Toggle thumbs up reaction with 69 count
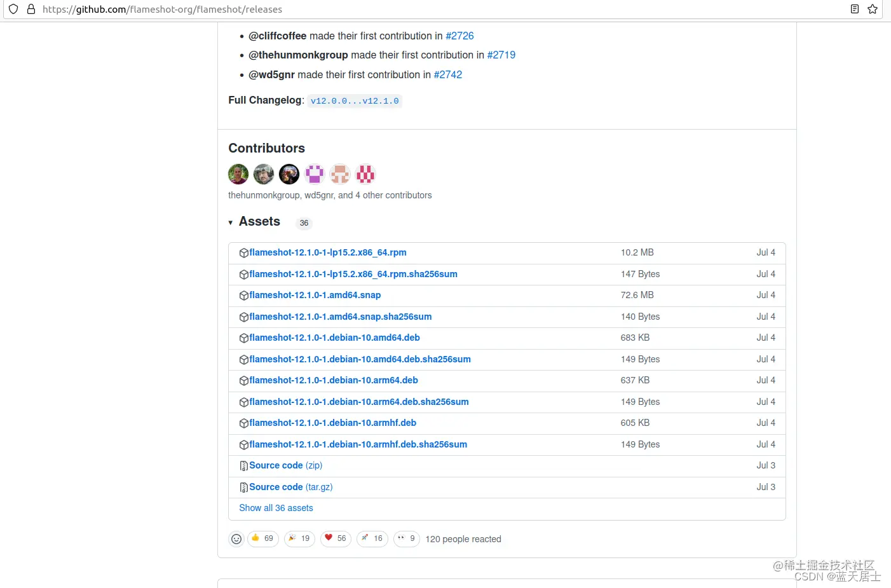891x588 pixels. click(263, 539)
